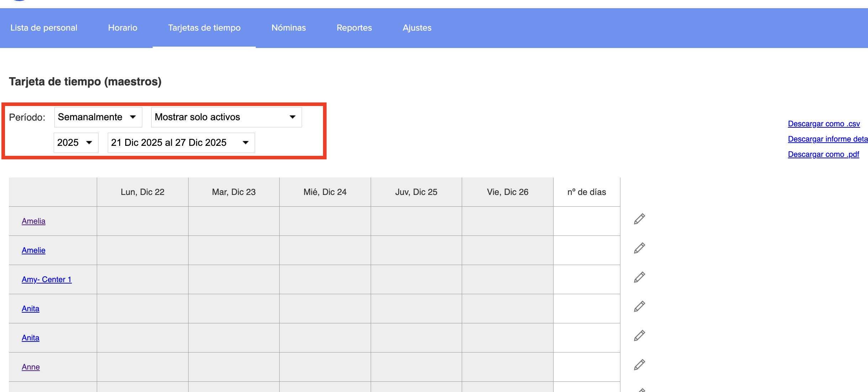Click the pencil icon beside Amy- Center 1
This screenshot has width=868, height=392.
pyautogui.click(x=639, y=277)
